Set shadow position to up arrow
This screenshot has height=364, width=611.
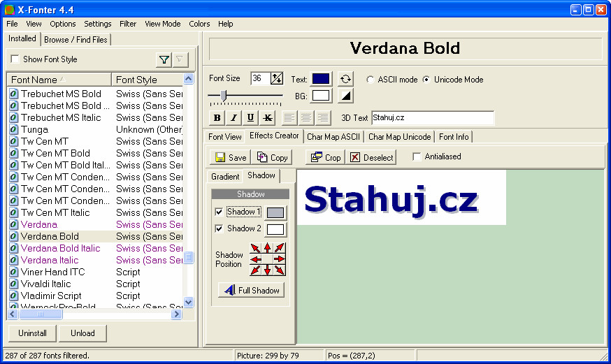click(267, 248)
